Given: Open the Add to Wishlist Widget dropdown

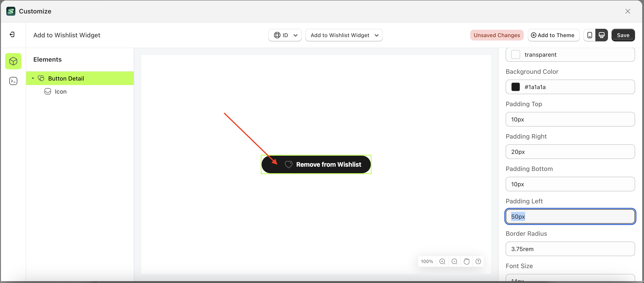Looking at the screenshot, I should (x=344, y=35).
